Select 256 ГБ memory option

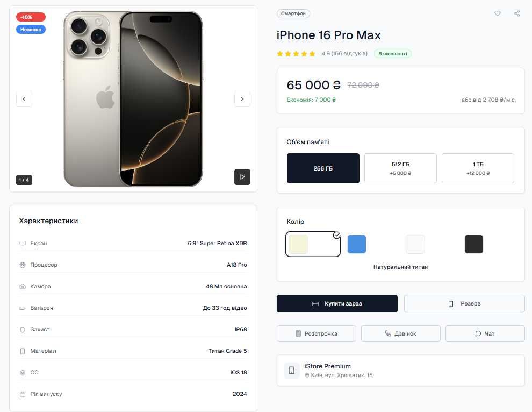tap(323, 168)
